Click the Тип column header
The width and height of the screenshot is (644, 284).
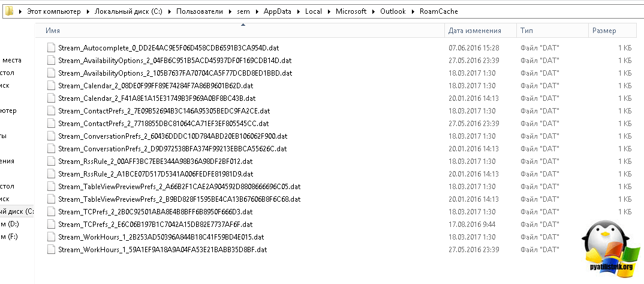(x=527, y=30)
